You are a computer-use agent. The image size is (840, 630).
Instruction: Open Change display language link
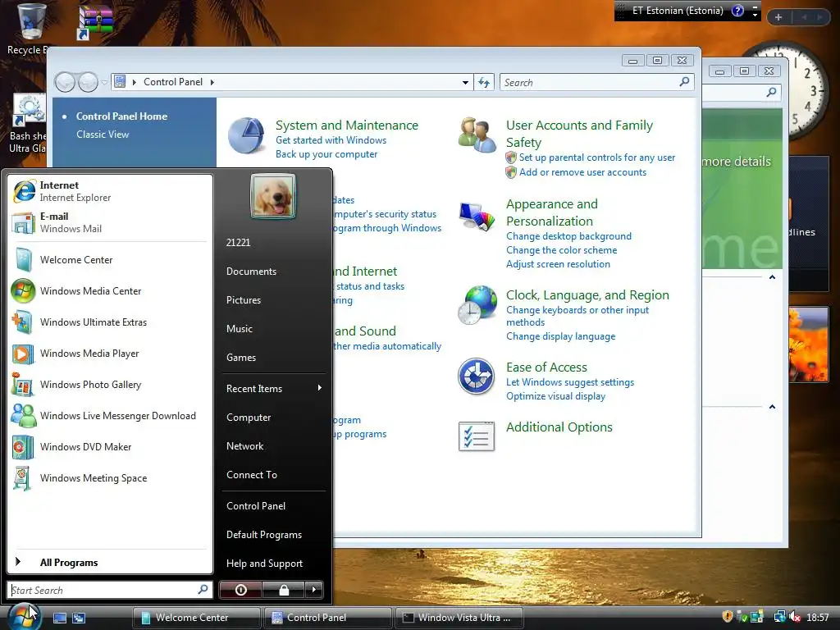pos(560,336)
